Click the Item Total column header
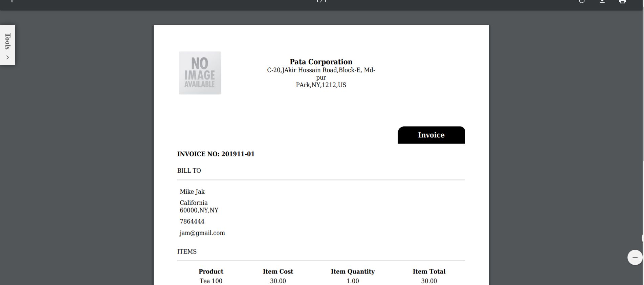Viewport: 644px width, 285px height. (429, 271)
